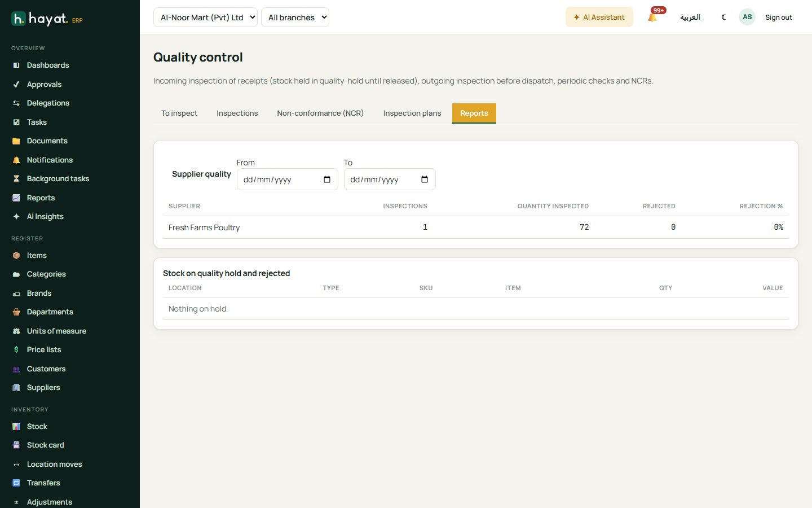Open the Al-Noor Mart company dropdown
This screenshot has width=812, height=508.
pyautogui.click(x=205, y=17)
